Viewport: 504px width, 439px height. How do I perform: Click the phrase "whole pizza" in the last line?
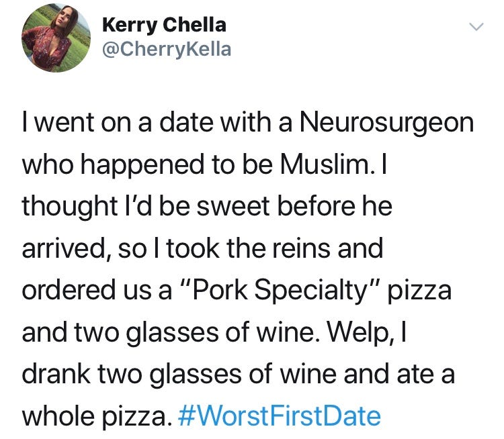(x=94, y=416)
